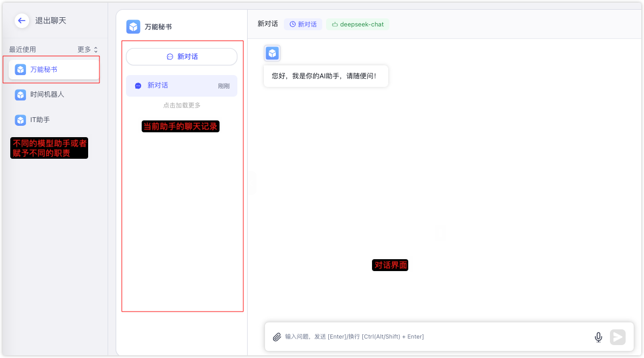
Task: Expand the 更多 assistants list
Action: [88, 50]
